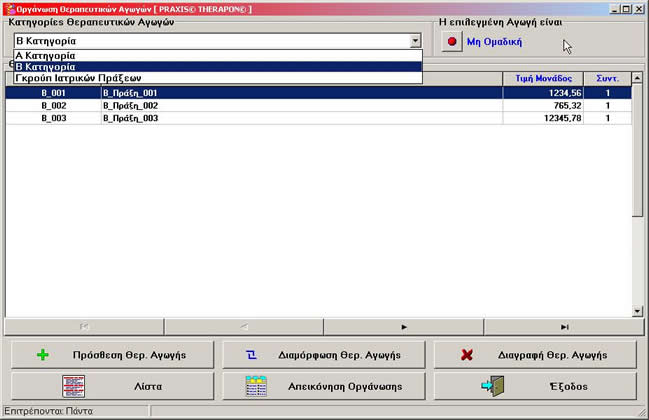Choose Γκρούπ Ιατρικών Πράξεων in the list
Viewport: 649px width, 420px height.
216,78
